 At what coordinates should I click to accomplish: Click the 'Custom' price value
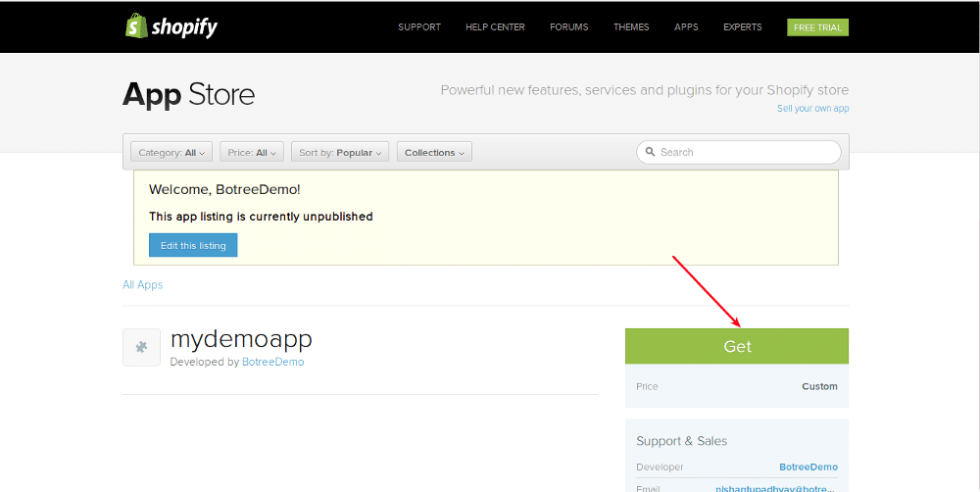(819, 386)
